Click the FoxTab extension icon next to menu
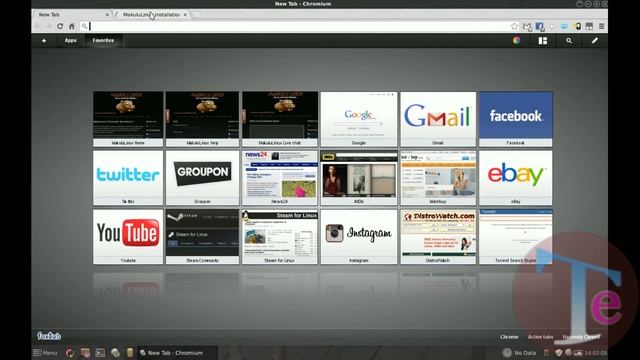Image resolution: width=640 pixels, height=360 pixels. tap(589, 26)
